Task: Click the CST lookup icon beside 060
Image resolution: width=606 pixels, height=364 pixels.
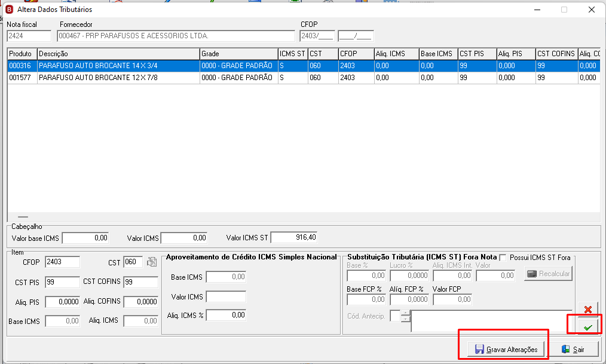Action: point(152,262)
